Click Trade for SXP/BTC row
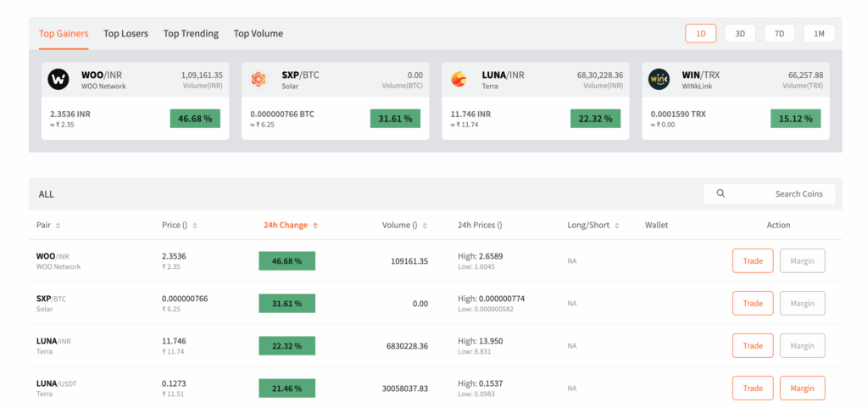The width and height of the screenshot is (868, 408). [753, 304]
